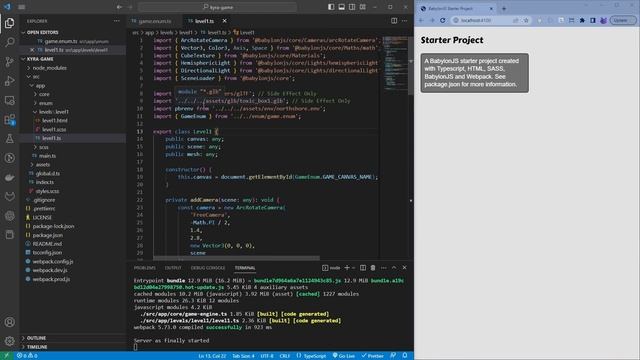Open the Remote Explorer view
Viewport: 640px width, 360px height.
[9, 100]
